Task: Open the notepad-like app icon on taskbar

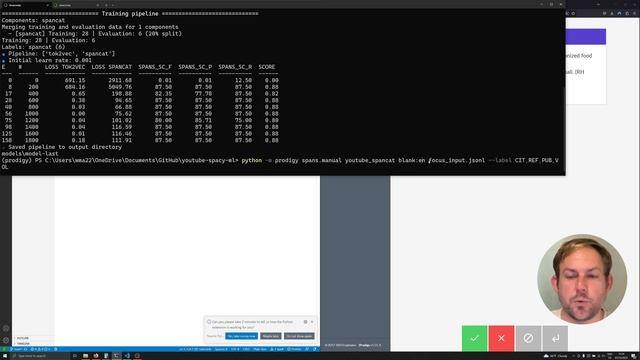Action: tap(106, 356)
